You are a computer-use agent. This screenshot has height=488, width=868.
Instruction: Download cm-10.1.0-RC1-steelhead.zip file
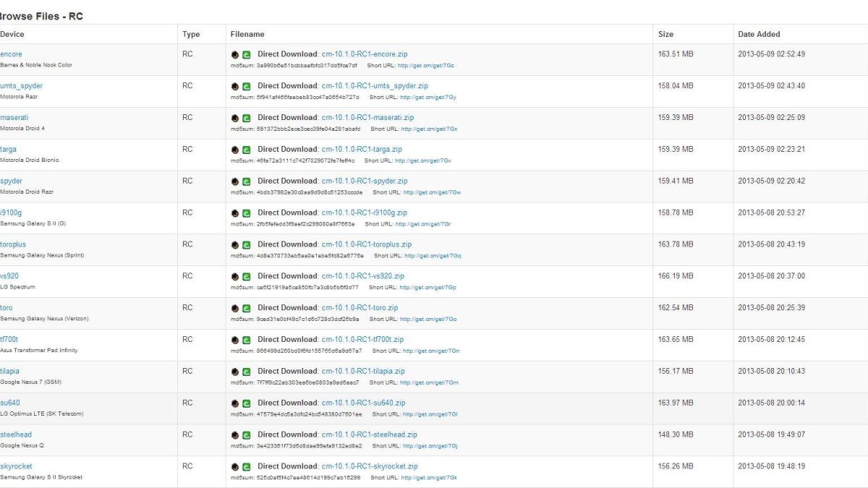(x=369, y=435)
